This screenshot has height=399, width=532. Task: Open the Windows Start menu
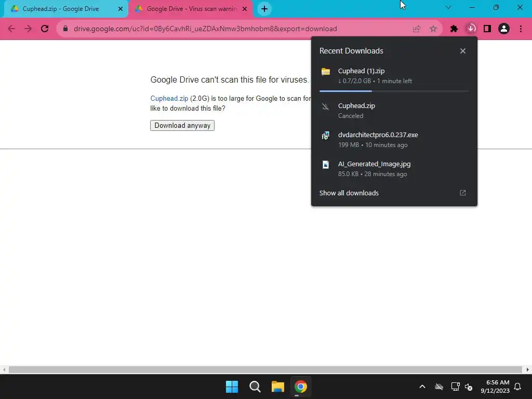(x=232, y=387)
